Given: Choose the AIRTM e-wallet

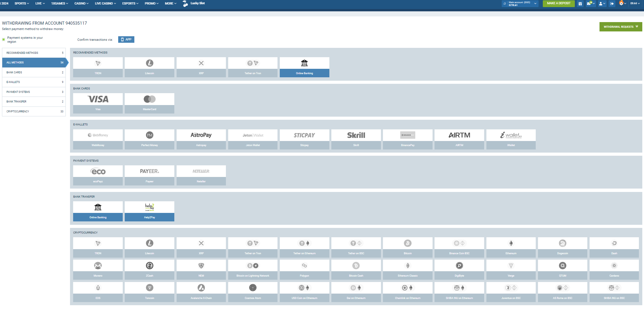Looking at the screenshot, I should pyautogui.click(x=459, y=139).
